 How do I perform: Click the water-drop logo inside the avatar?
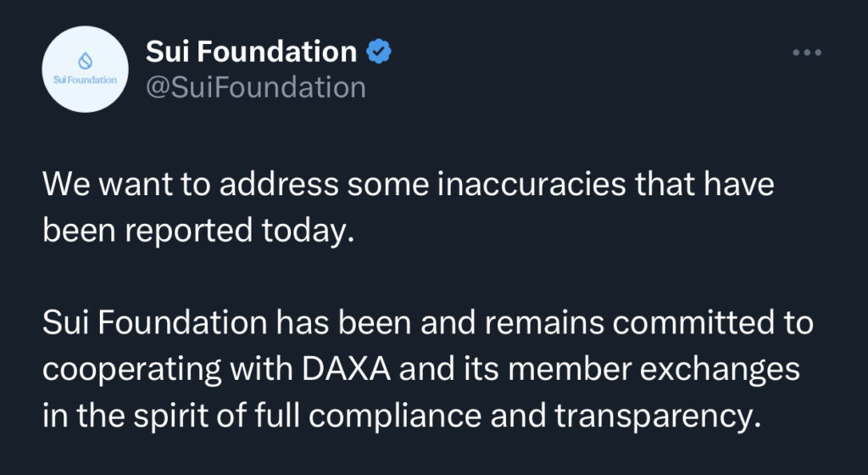click(x=86, y=59)
